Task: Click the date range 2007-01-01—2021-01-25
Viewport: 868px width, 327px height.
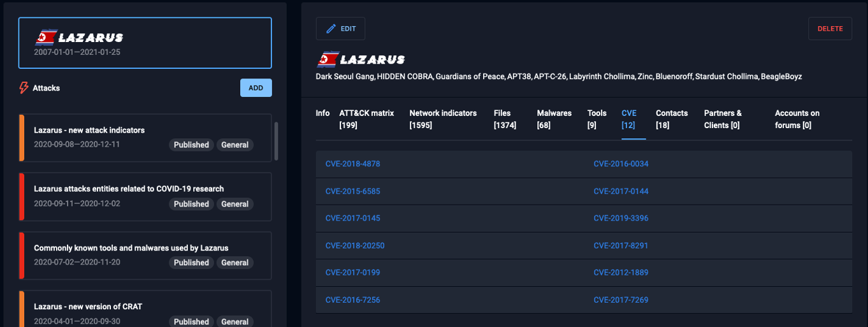Action: point(77,52)
